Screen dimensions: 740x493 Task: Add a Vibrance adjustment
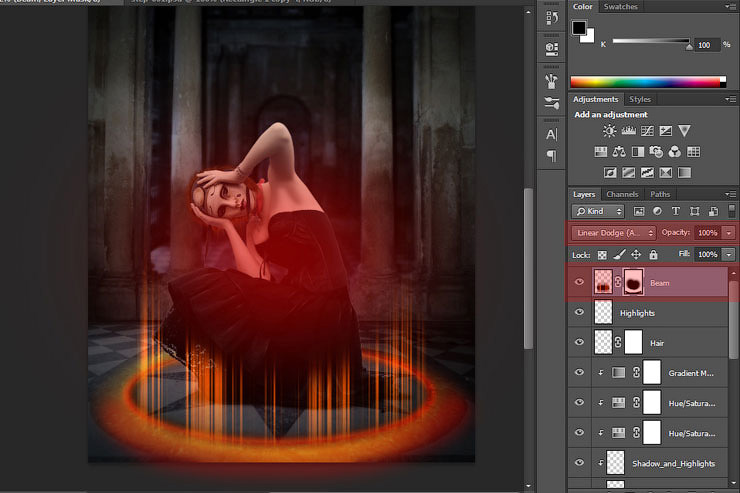tap(684, 131)
